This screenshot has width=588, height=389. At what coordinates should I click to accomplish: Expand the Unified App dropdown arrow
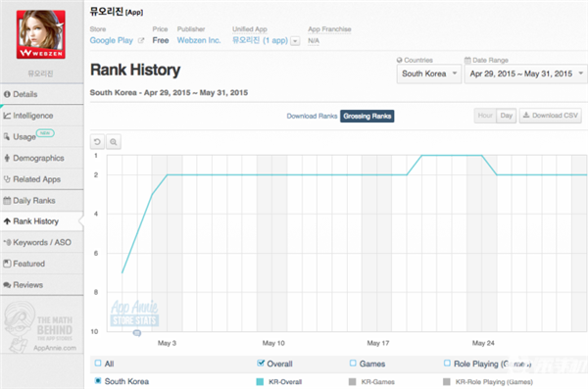pos(295,41)
